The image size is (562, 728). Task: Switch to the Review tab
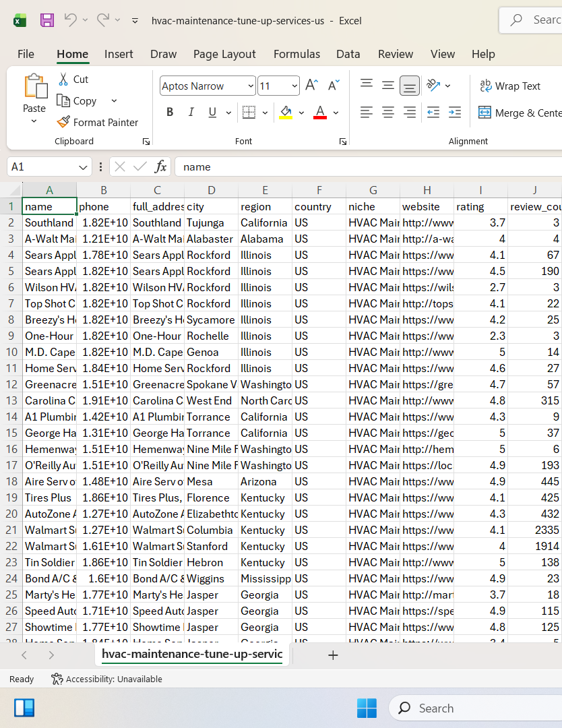pos(396,54)
